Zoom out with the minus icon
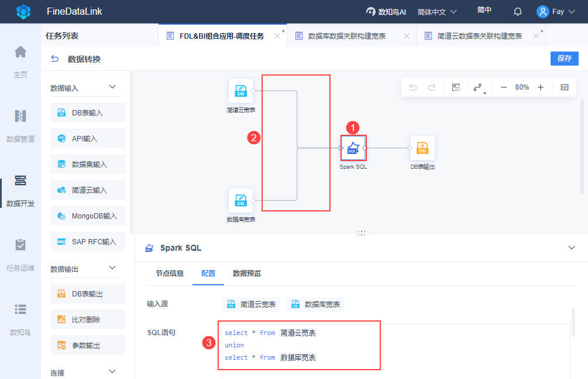This screenshot has height=379, width=588. coord(504,87)
